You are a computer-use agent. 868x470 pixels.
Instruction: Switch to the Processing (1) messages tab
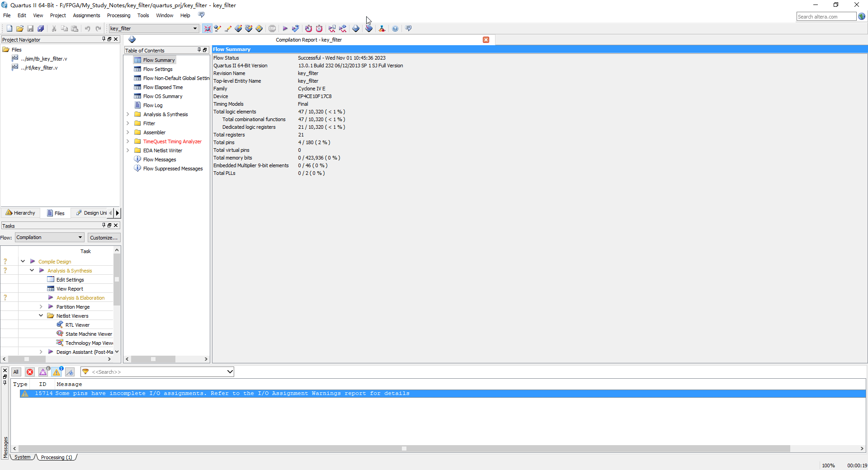coord(57,457)
